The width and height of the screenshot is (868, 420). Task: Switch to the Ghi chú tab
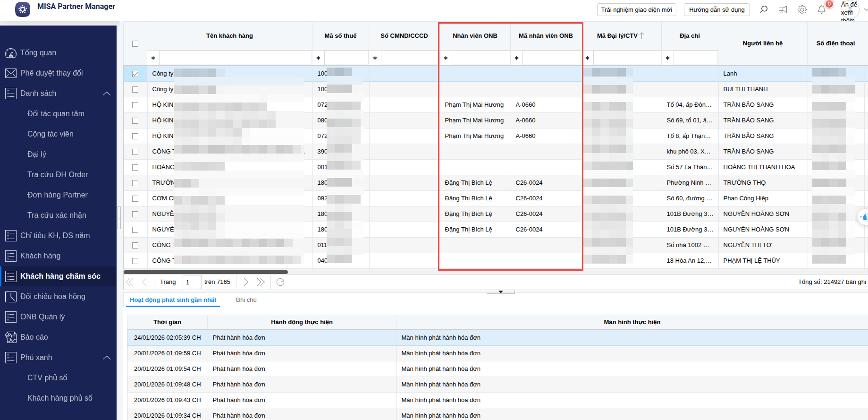tap(246, 300)
